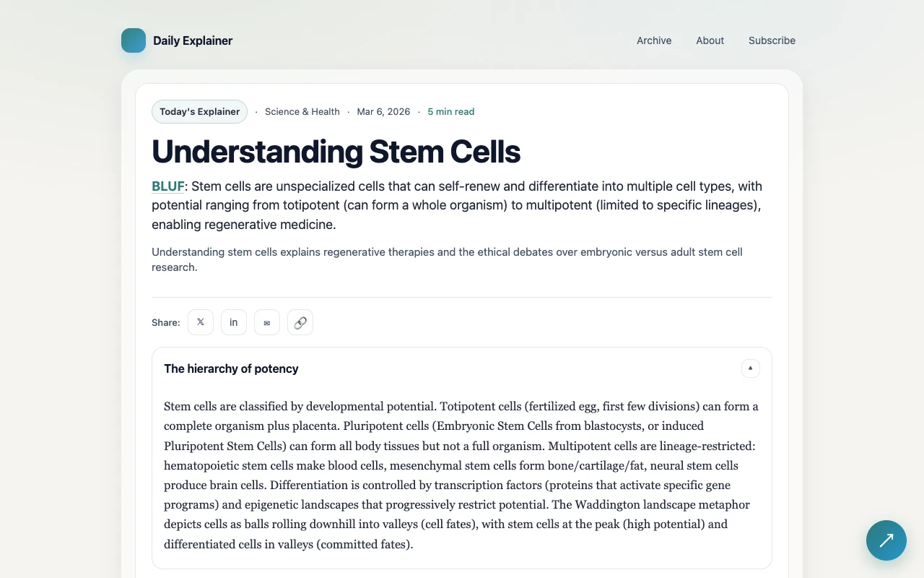Click the Today's Explainer badge

click(x=199, y=112)
